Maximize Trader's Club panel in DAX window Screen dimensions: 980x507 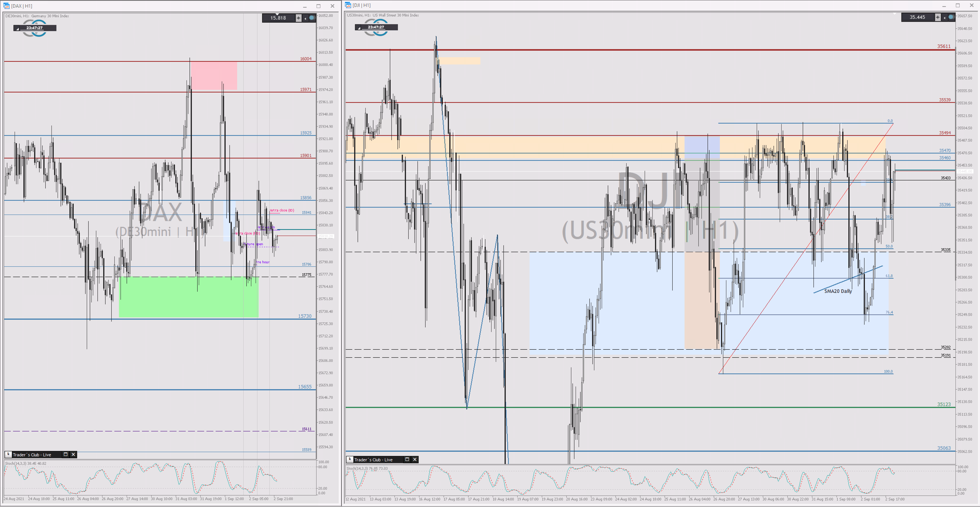coord(65,454)
